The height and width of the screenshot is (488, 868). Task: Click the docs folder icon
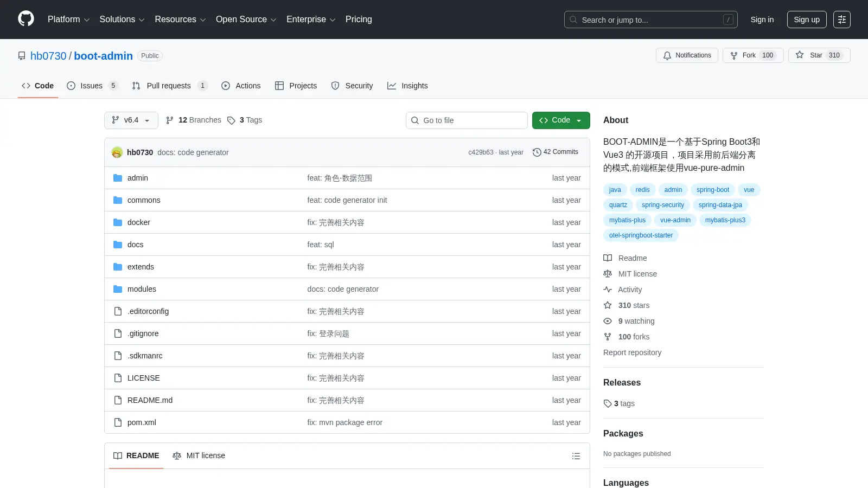[118, 245]
